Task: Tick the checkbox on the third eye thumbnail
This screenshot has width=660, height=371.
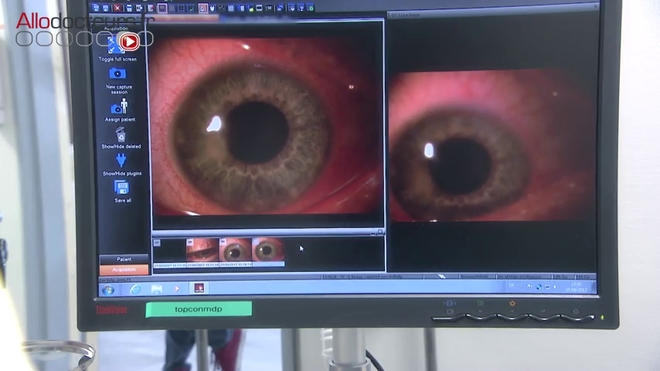Action: (x=223, y=242)
